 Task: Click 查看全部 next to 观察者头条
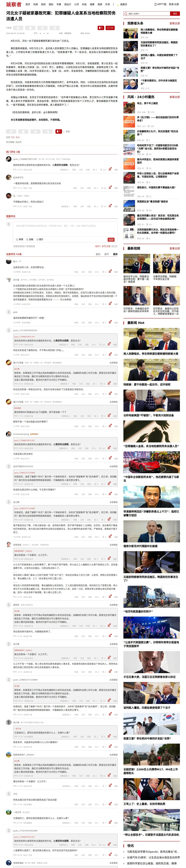tap(175, 24)
